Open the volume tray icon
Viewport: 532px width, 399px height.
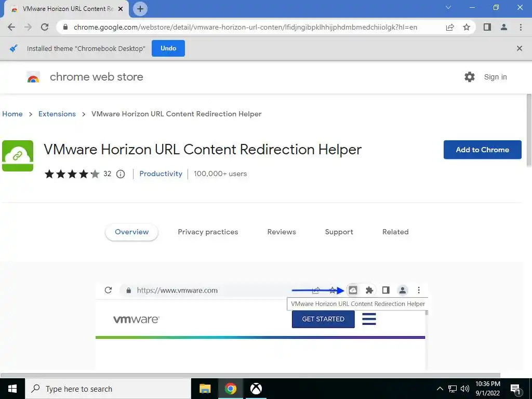pyautogui.click(x=465, y=389)
